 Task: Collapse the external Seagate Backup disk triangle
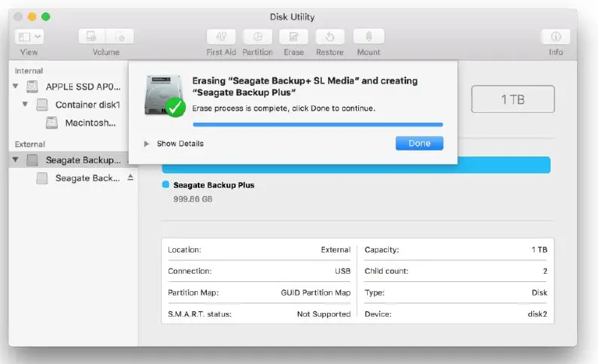(16, 159)
